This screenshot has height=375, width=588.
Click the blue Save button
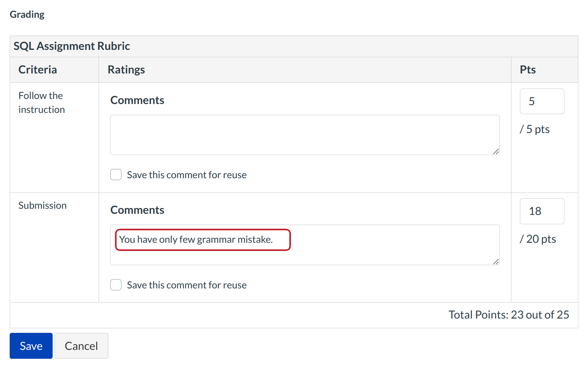tap(31, 346)
